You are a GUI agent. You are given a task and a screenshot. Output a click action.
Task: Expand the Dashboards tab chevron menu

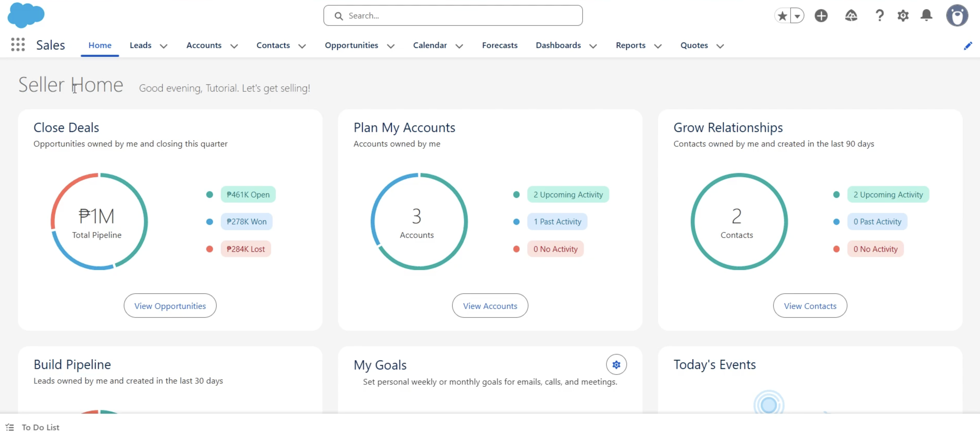[x=593, y=46]
